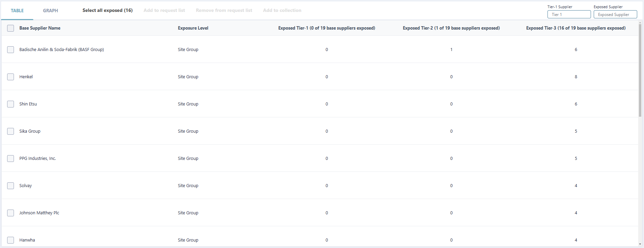This screenshot has width=644, height=248.
Task: Click Add to request list
Action: click(x=164, y=10)
